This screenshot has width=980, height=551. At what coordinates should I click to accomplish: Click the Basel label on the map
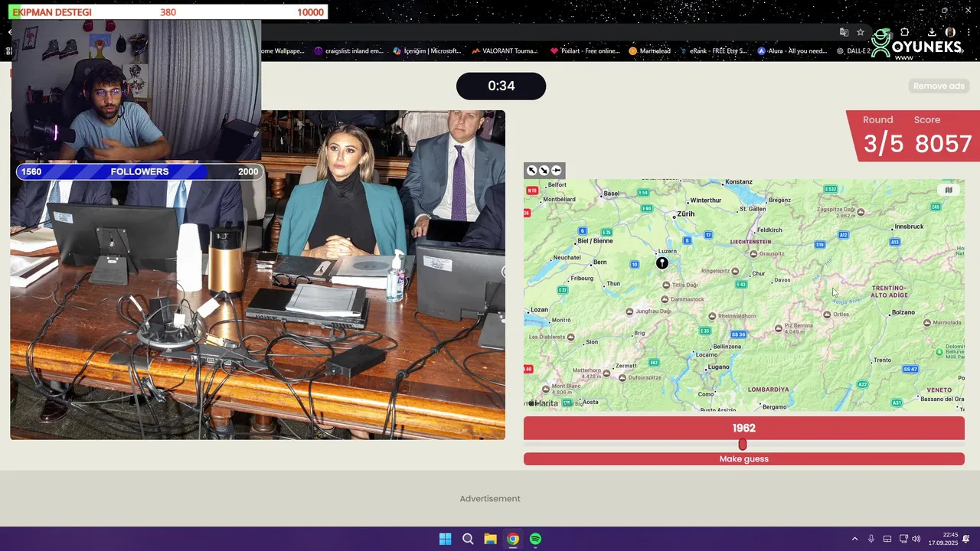coord(611,194)
